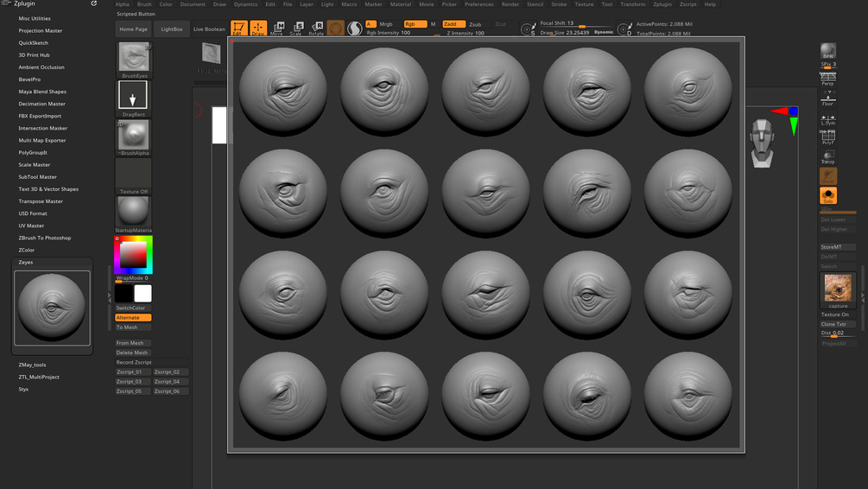Open the BrushEyes brush thumbnail
The image size is (868, 489).
(133, 60)
